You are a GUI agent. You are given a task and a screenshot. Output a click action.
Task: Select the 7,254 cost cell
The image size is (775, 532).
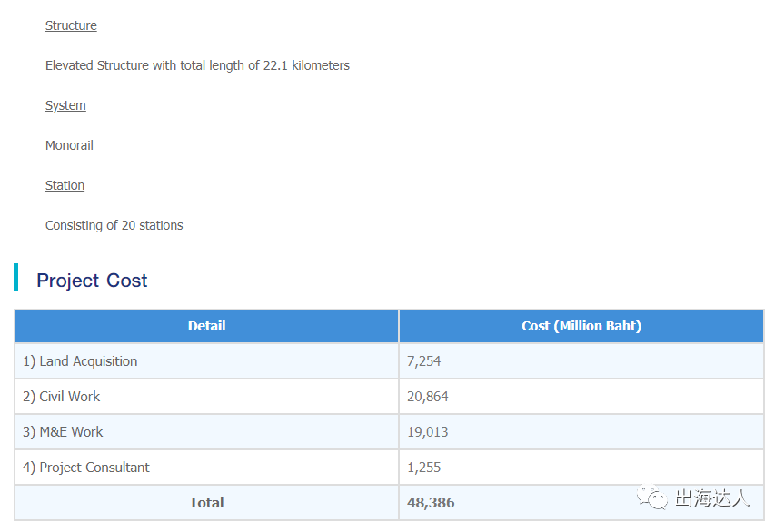click(x=423, y=361)
